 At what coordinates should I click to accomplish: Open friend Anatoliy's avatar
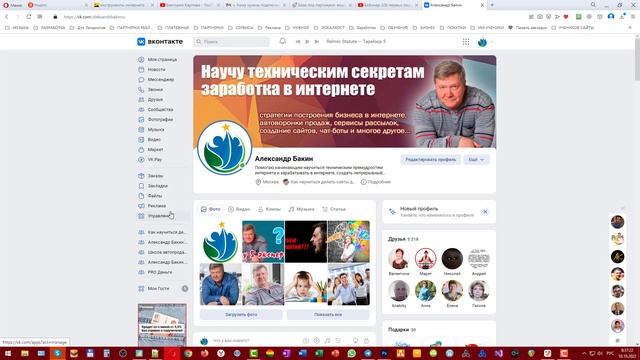399,291
